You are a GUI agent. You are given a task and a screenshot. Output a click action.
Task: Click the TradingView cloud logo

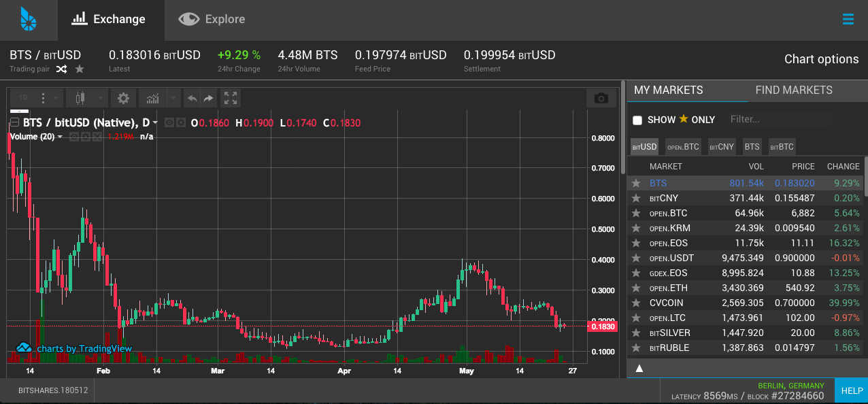(x=24, y=348)
